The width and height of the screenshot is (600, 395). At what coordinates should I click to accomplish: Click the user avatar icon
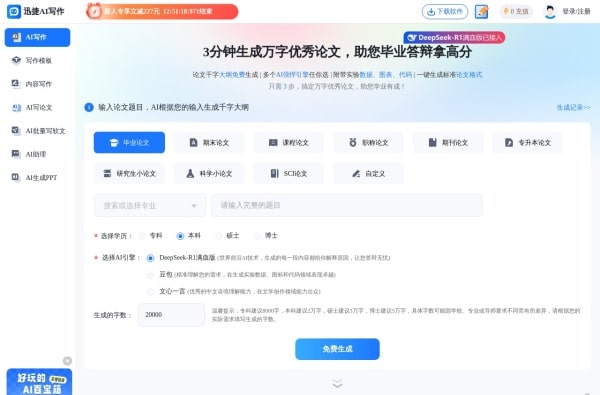[x=550, y=11]
